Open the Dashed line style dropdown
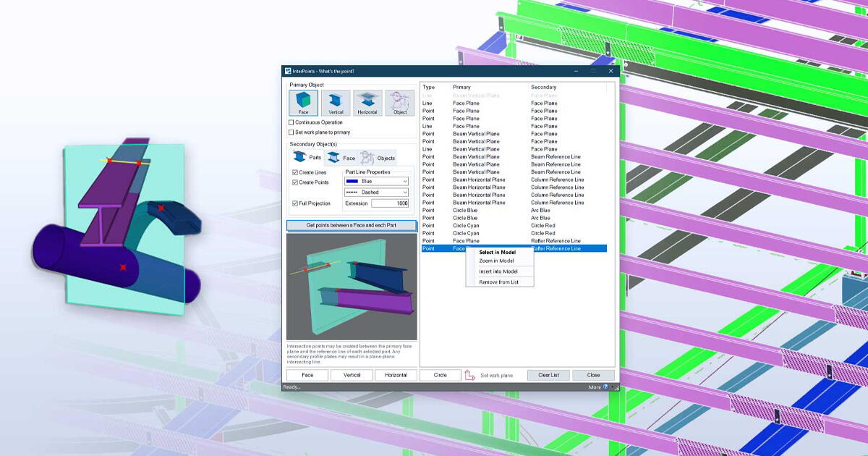Image resolution: width=868 pixels, height=456 pixels. click(x=404, y=192)
